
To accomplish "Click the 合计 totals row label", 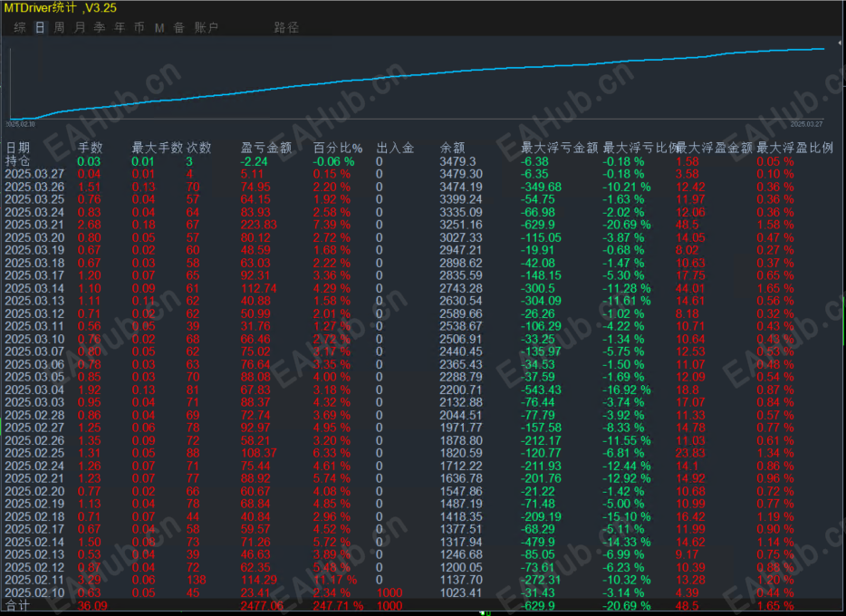I will click(18, 606).
